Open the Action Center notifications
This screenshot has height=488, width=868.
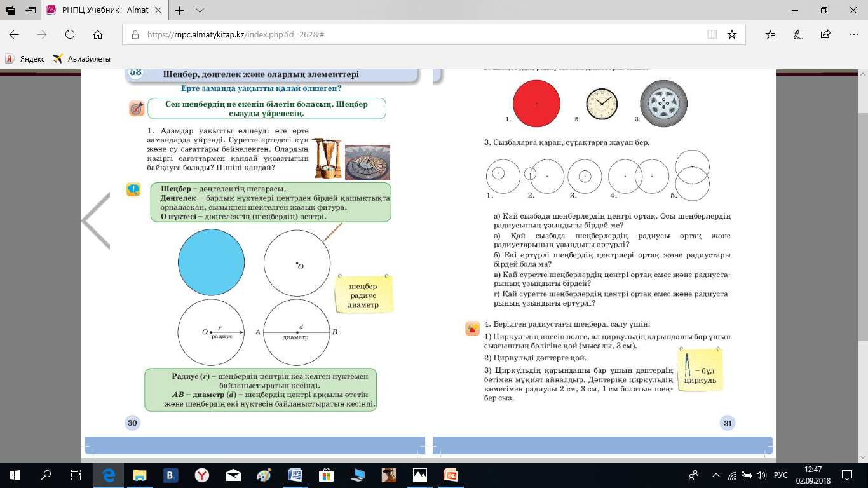(846, 475)
